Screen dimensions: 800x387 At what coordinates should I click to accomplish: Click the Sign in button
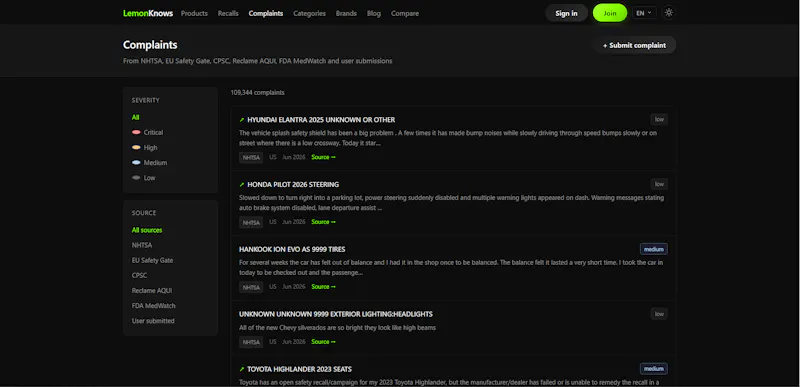tap(566, 13)
